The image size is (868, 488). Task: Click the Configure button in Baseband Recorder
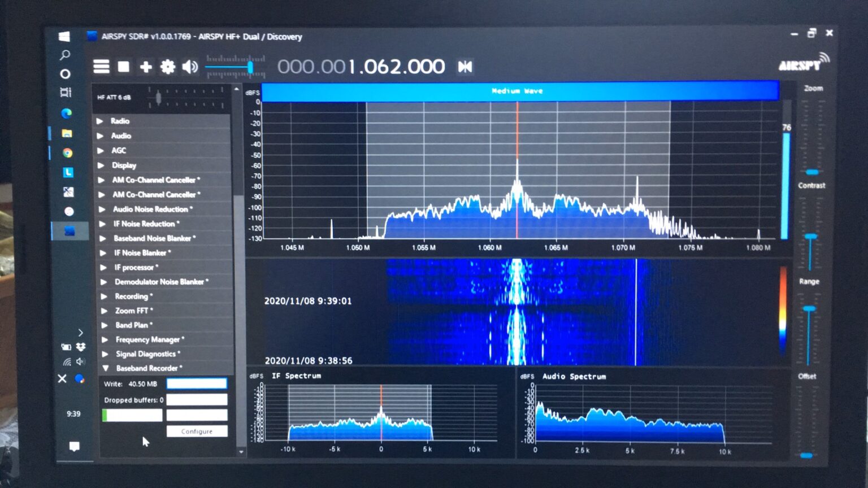[x=197, y=432]
